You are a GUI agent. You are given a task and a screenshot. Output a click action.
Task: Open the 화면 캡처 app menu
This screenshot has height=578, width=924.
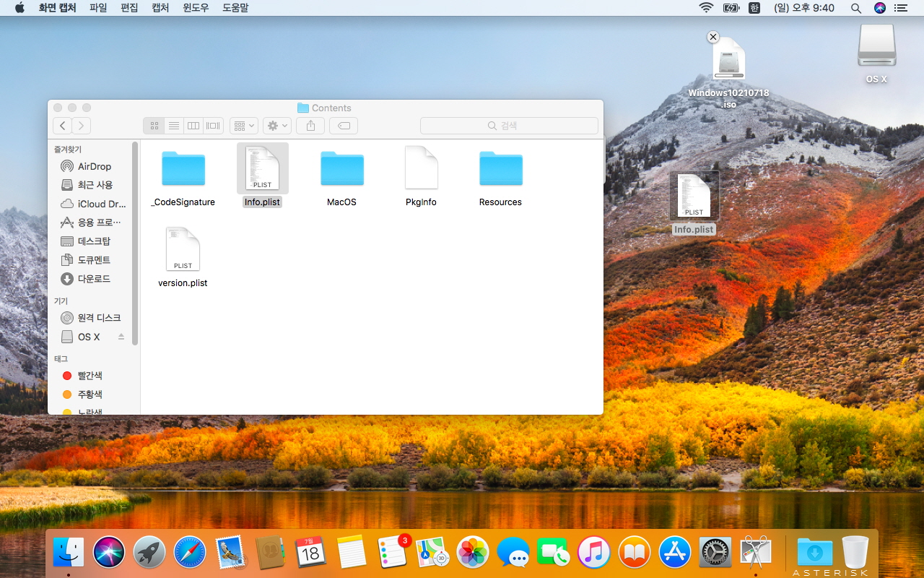[x=57, y=8]
